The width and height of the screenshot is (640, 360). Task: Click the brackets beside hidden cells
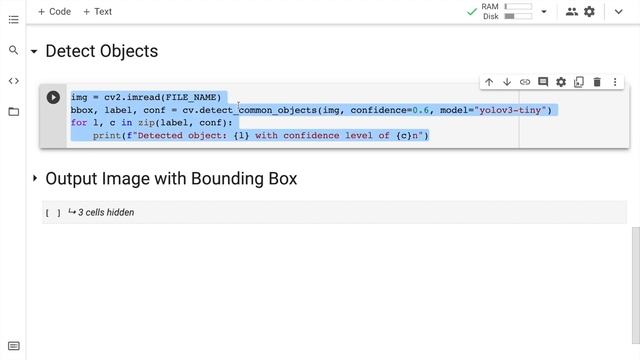pyautogui.click(x=53, y=213)
